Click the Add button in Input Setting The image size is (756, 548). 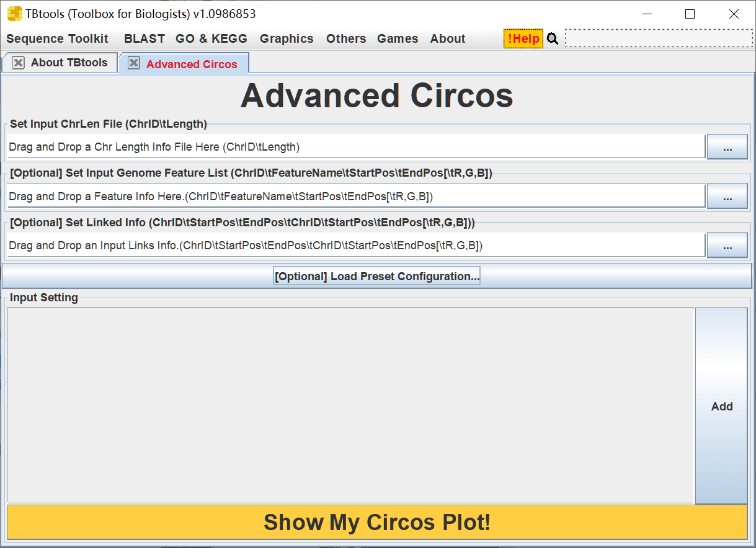pyautogui.click(x=722, y=406)
